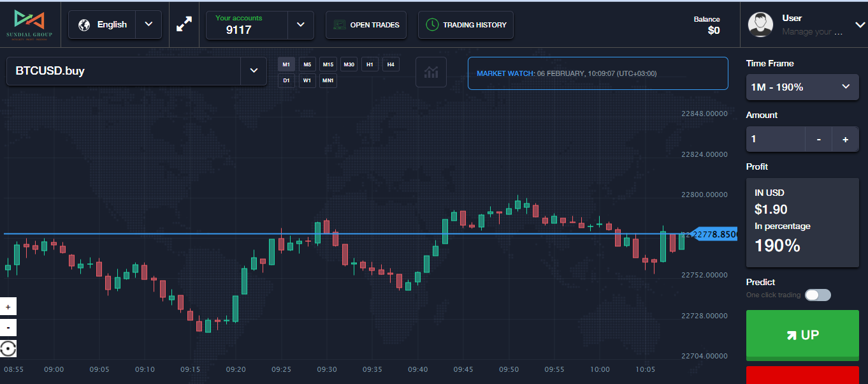Image resolution: width=868 pixels, height=384 pixels.
Task: Open the Trading History view
Action: point(466,25)
